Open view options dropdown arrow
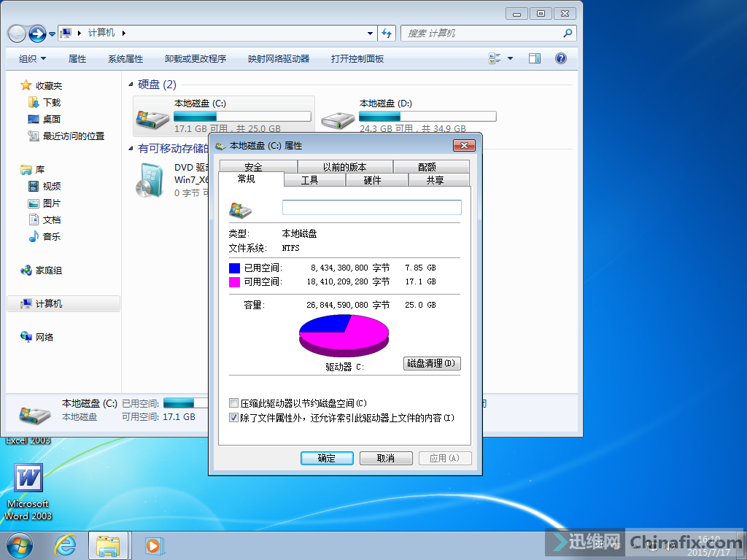This screenshot has width=747, height=560. (x=510, y=58)
